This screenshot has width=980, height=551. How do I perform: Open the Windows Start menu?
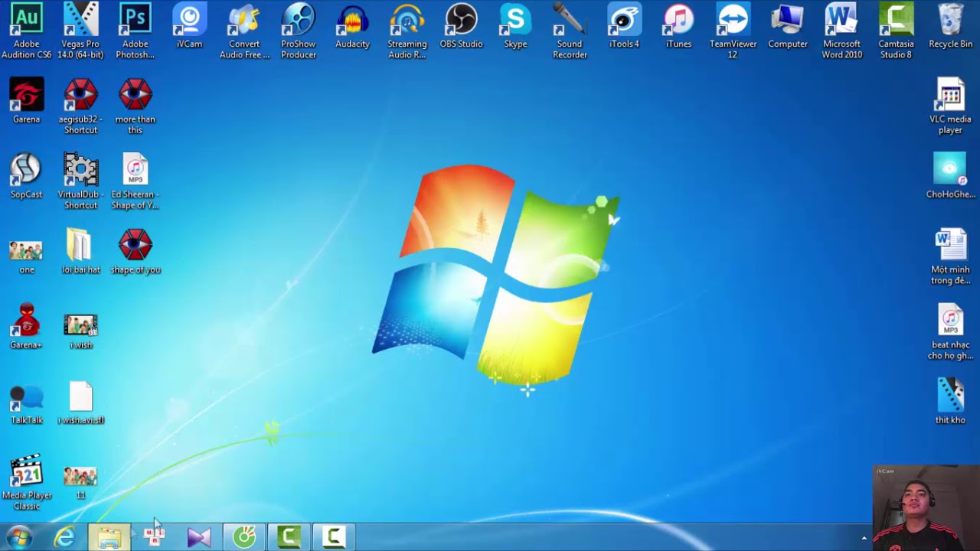coord(19,537)
